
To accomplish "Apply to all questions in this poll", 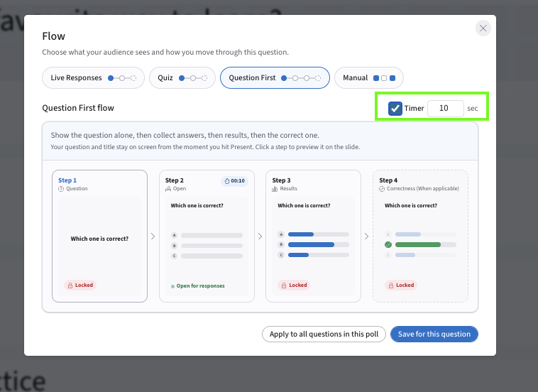I will tap(324, 334).
